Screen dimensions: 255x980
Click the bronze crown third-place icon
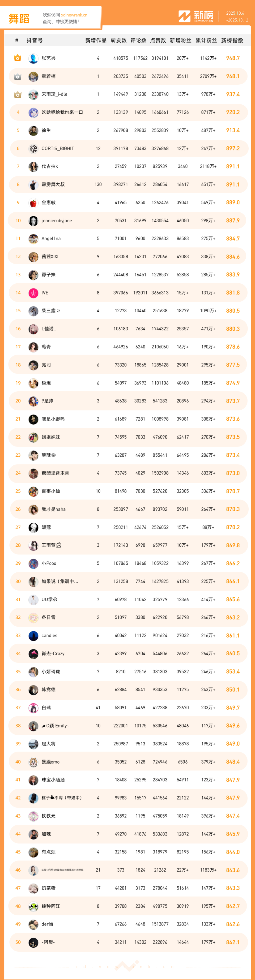click(x=17, y=94)
